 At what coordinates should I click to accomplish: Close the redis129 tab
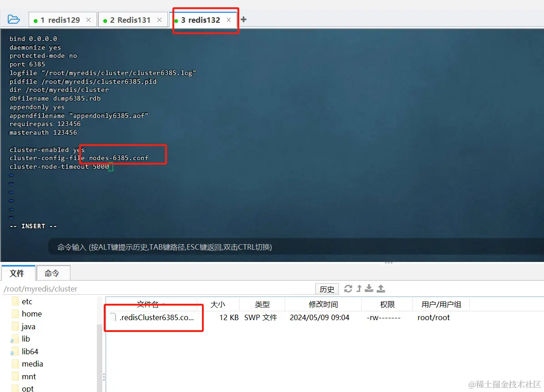click(x=89, y=20)
